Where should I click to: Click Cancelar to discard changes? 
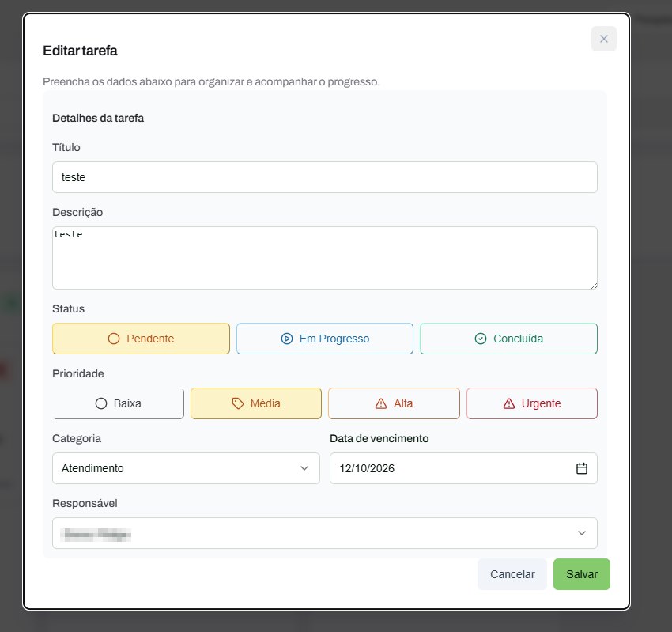click(x=512, y=574)
